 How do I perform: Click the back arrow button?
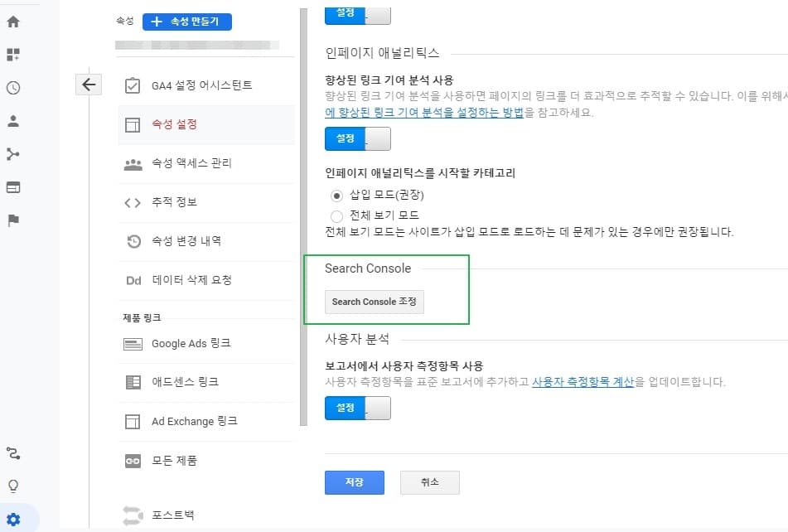[x=89, y=85]
